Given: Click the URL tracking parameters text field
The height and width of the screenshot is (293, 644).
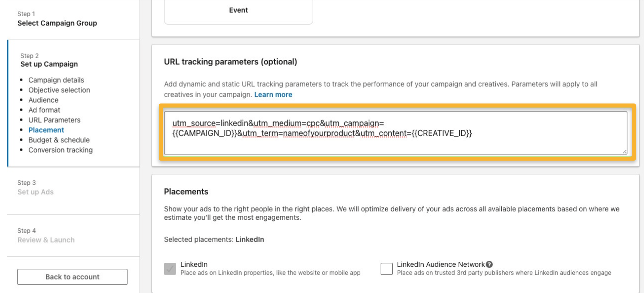Looking at the screenshot, I should tap(395, 133).
